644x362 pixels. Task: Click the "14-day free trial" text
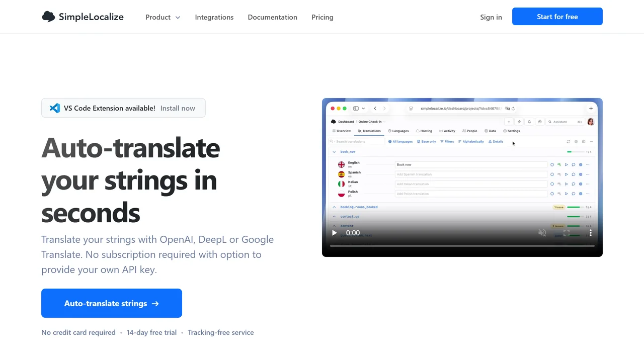[151, 332]
